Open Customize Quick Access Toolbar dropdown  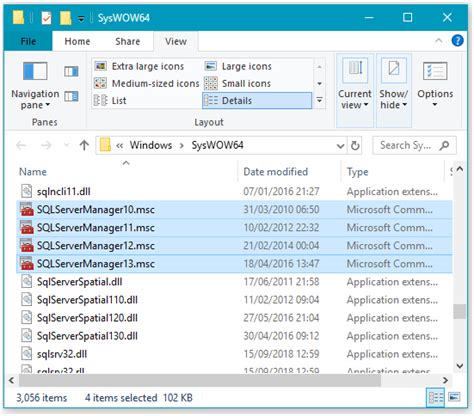81,19
